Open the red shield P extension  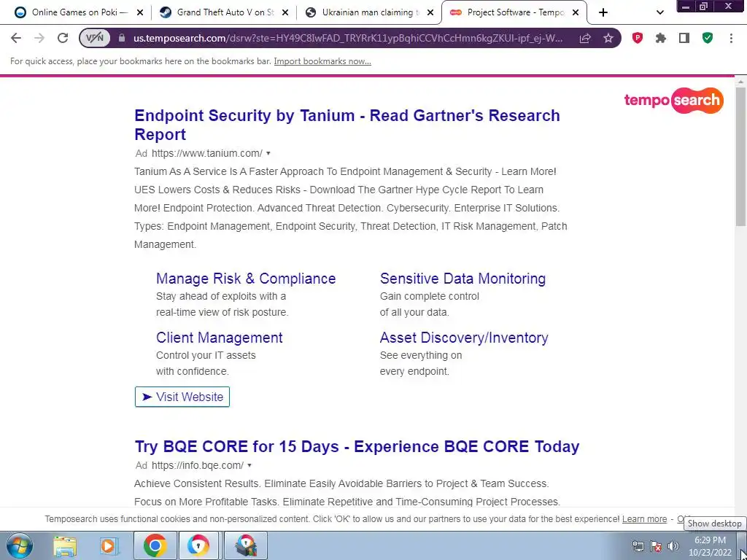coord(638,38)
